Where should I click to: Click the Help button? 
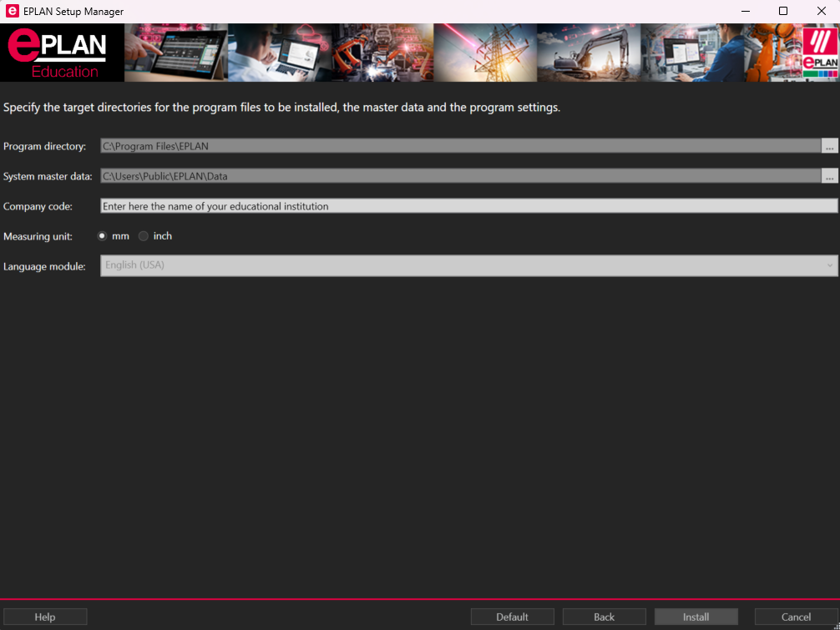coord(45,616)
